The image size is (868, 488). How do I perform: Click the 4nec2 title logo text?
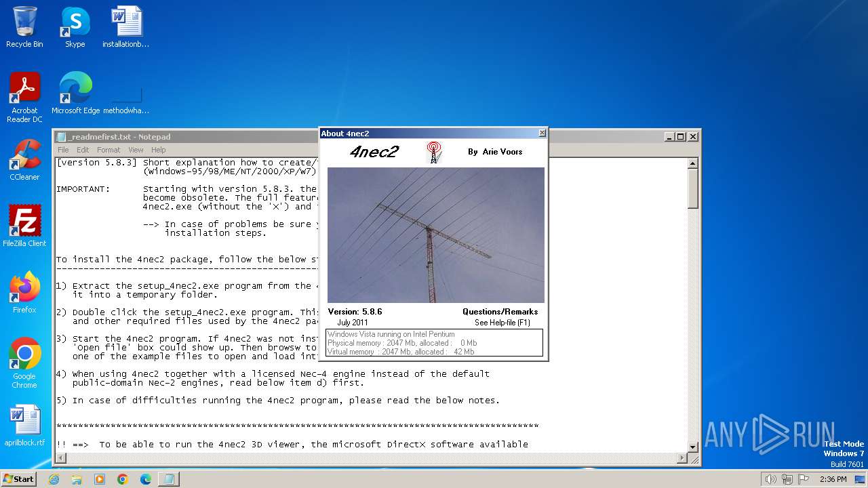[374, 152]
